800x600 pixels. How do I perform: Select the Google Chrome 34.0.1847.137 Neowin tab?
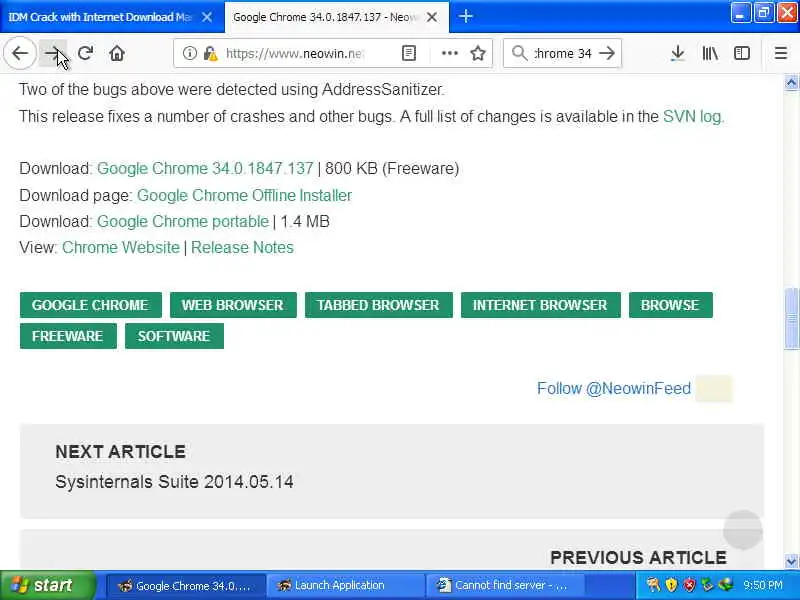(x=325, y=17)
